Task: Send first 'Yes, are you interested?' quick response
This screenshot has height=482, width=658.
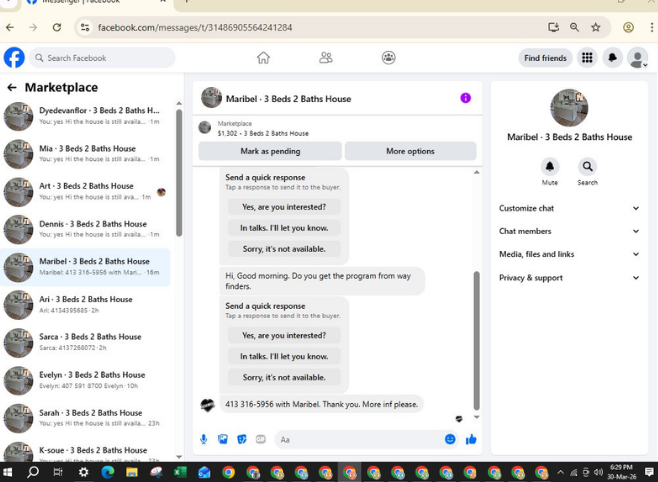Action: point(284,207)
